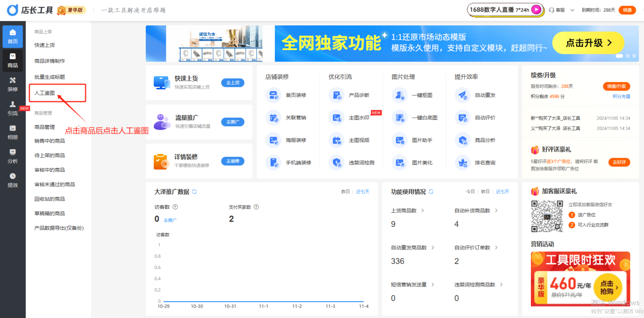644x318 pixels.
Task: Click orange 续费 button in header
Action: (627, 10)
